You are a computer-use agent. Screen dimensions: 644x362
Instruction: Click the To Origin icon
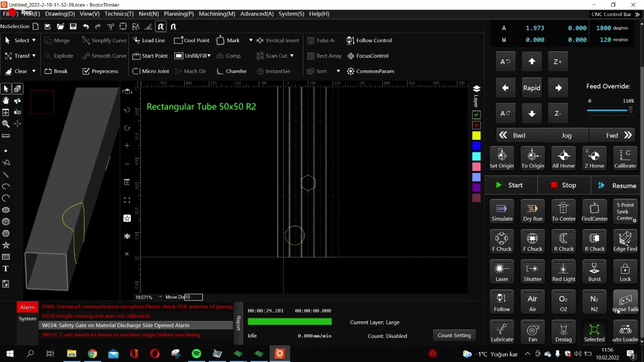pyautogui.click(x=532, y=158)
